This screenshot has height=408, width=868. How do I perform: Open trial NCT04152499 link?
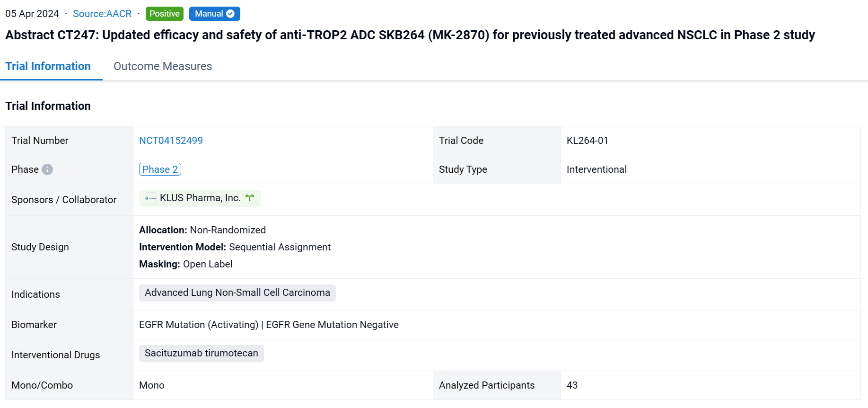pos(171,141)
